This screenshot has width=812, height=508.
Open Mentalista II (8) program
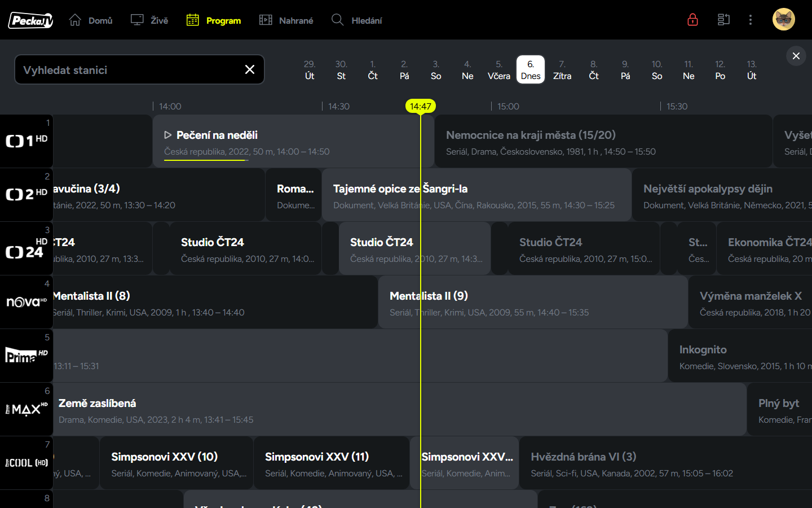215,302
